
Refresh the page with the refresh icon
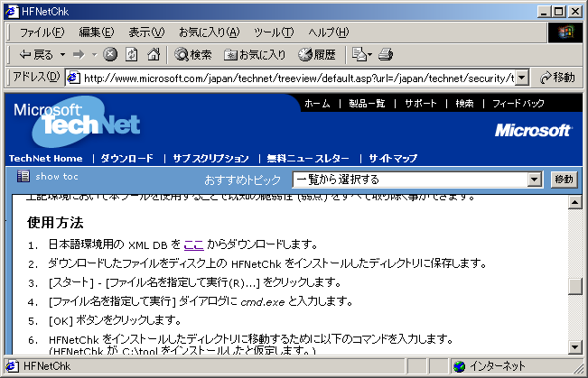click(132, 55)
